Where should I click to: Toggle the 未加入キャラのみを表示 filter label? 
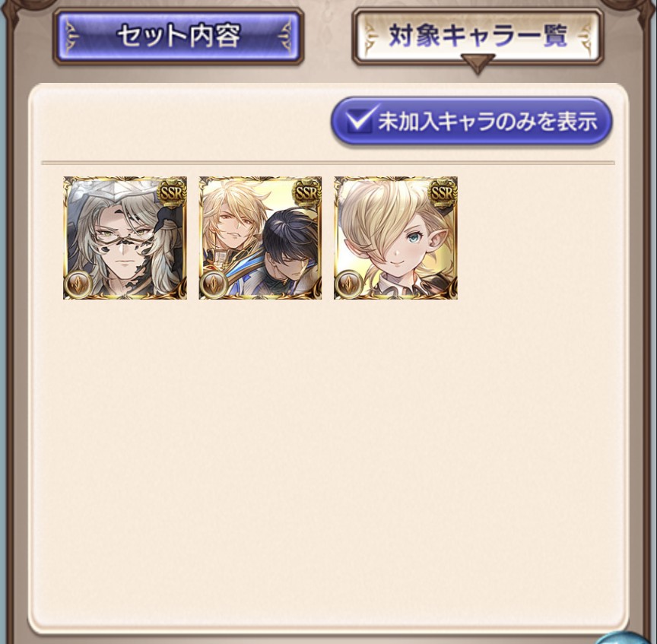click(x=488, y=122)
